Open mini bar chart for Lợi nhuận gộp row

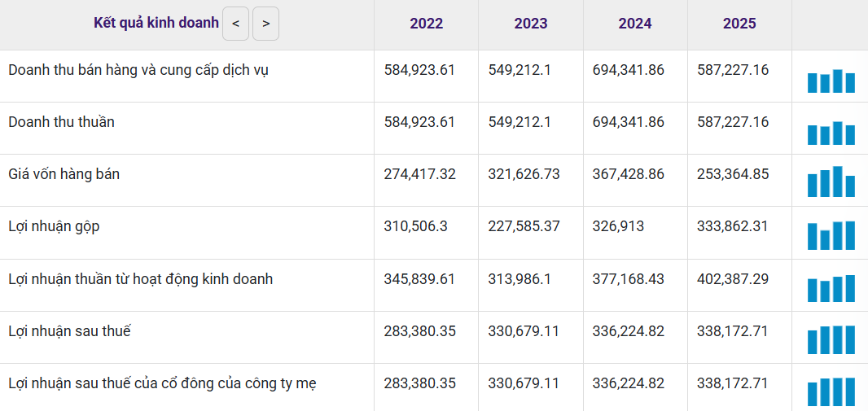[x=831, y=236]
